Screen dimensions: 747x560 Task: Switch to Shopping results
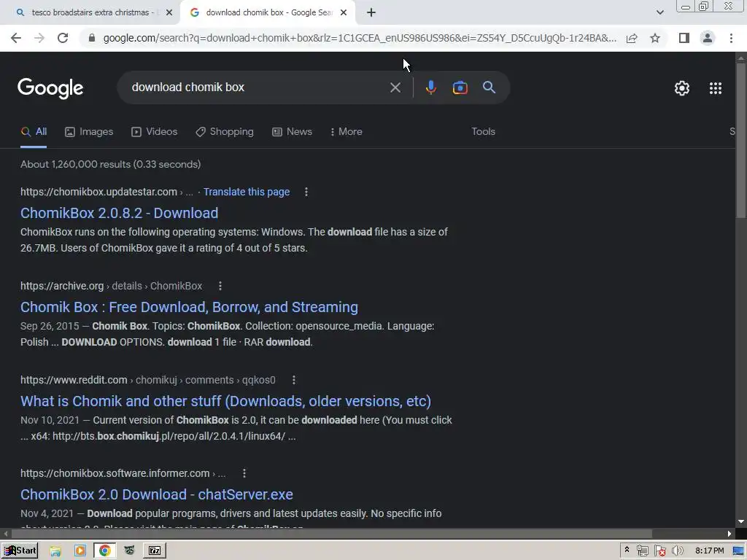[x=225, y=132]
